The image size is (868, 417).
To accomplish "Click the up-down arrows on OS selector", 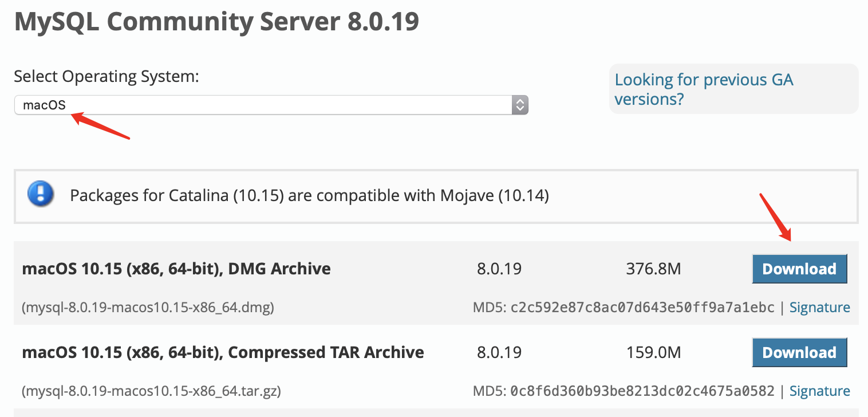I will [x=519, y=105].
